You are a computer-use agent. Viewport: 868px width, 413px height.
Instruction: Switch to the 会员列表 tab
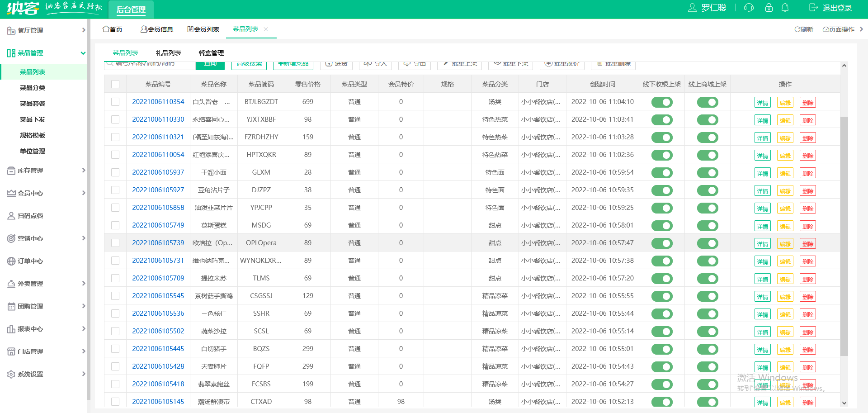[203, 29]
